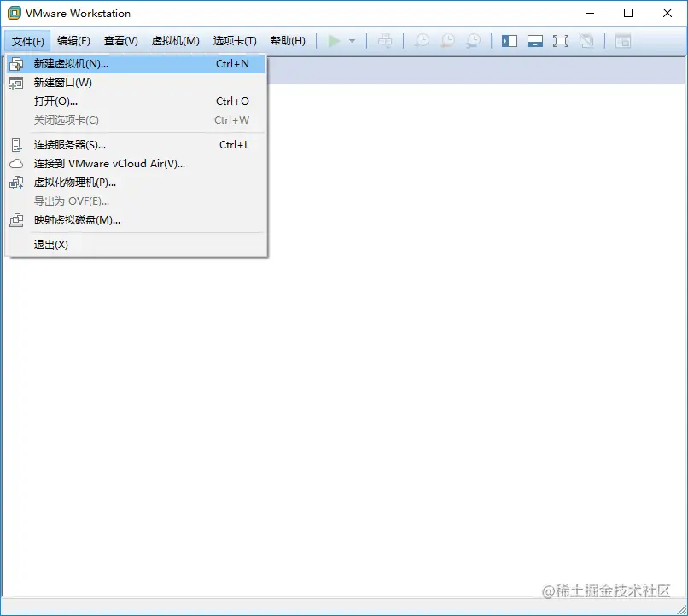The height and width of the screenshot is (616, 688).
Task: Choose 导出为 OVF(E)... menu entry
Action: (x=136, y=201)
